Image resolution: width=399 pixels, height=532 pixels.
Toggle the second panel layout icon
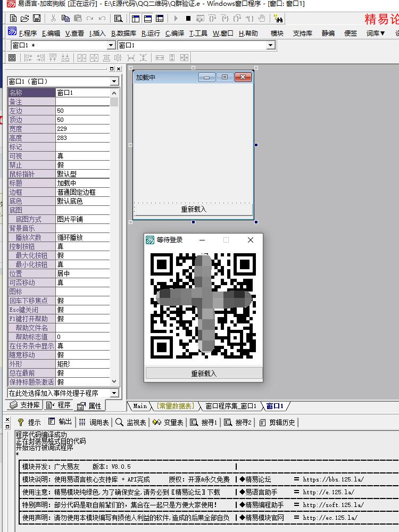(147, 18)
